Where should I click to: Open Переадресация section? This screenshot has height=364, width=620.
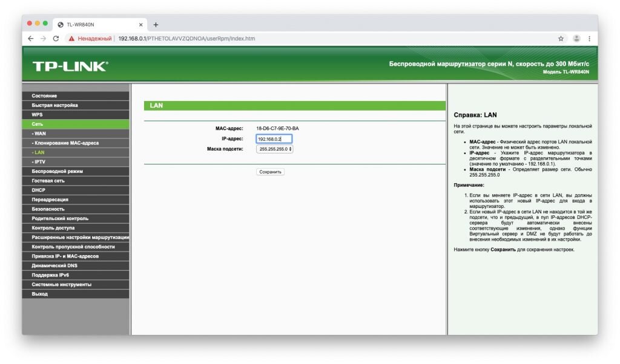click(x=76, y=200)
